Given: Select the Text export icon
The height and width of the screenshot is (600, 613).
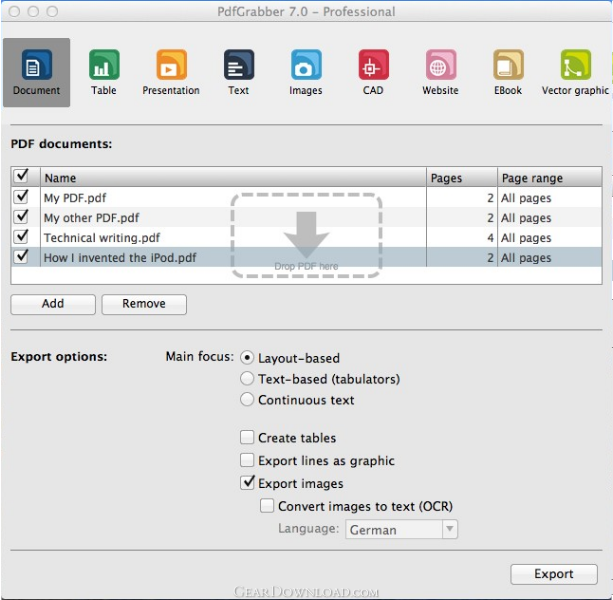Looking at the screenshot, I should click(x=238, y=72).
